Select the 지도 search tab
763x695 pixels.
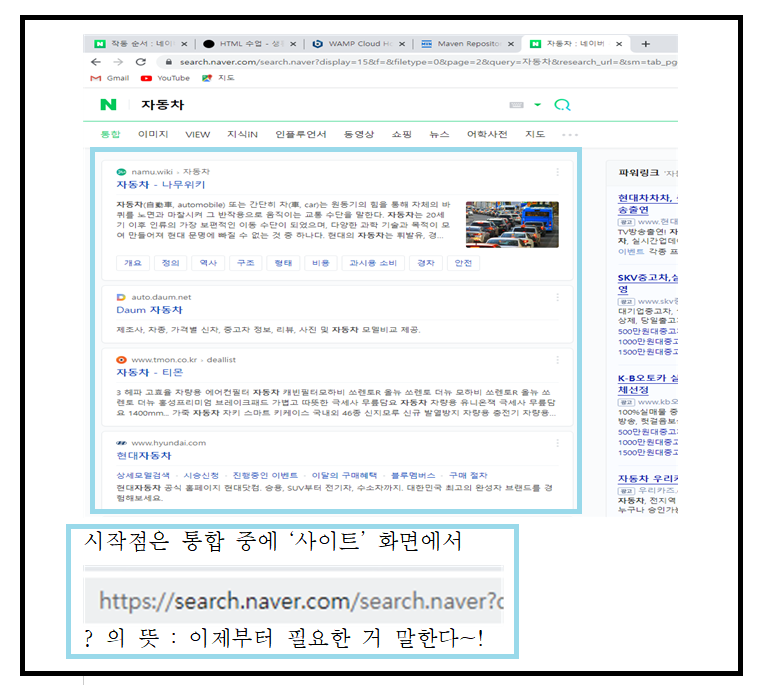535,134
